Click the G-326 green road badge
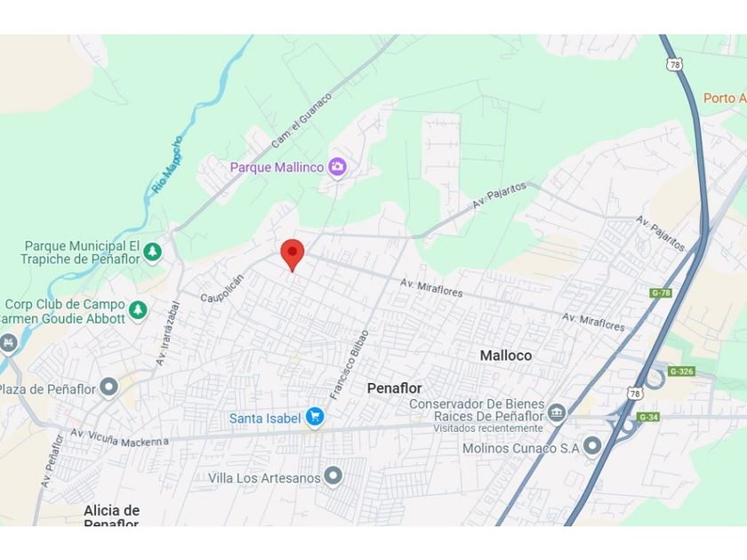747x560 pixels. [682, 371]
